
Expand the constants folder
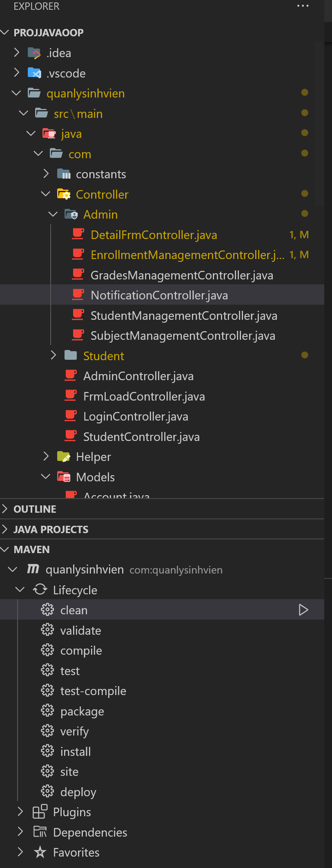46,174
